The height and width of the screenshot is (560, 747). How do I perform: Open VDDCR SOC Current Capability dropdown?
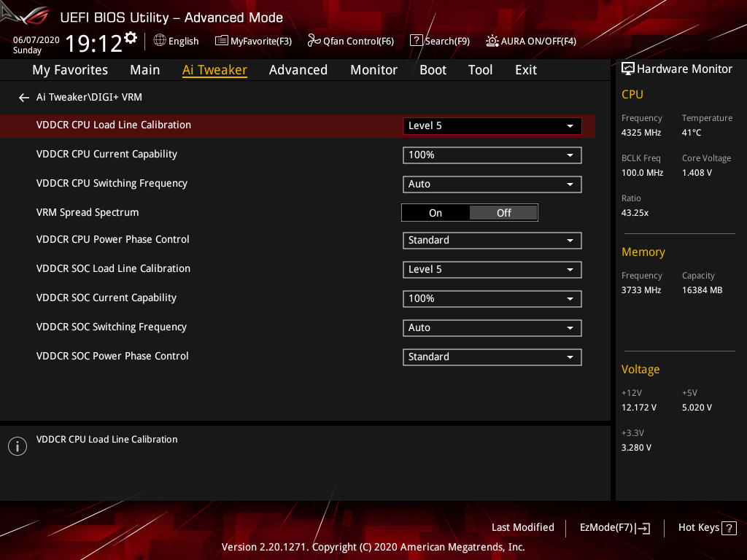492,299
